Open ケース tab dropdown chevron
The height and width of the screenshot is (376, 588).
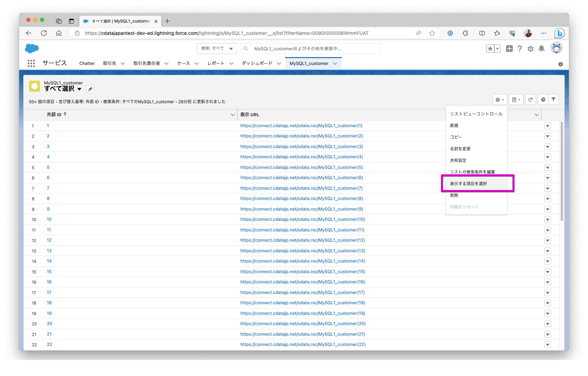(197, 64)
